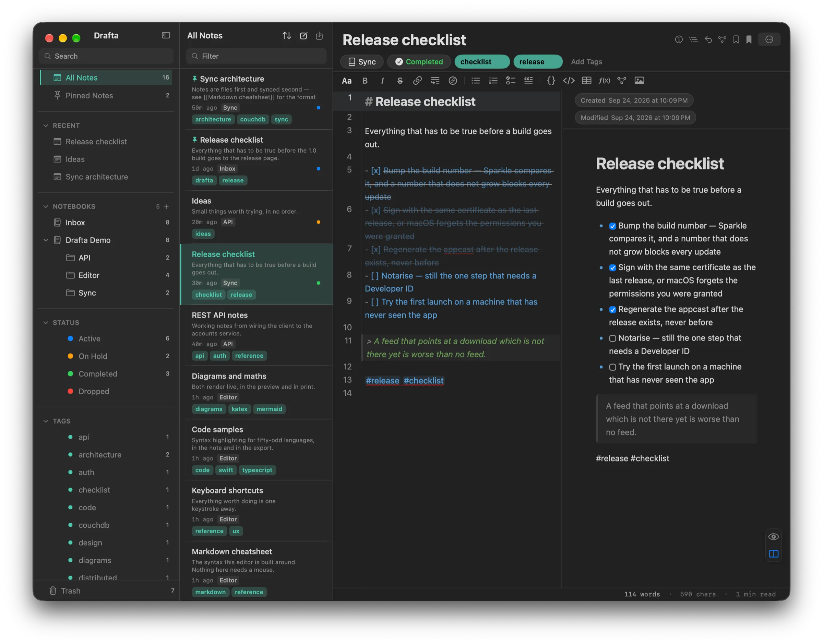Viewport: 823px width, 644px height.
Task: Toggle split view layout icon
Action: (x=773, y=553)
